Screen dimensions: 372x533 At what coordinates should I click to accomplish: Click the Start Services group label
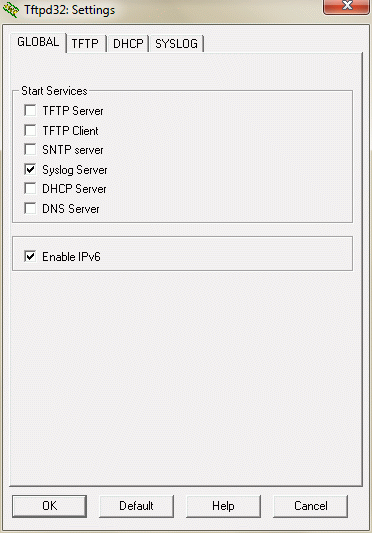54,91
